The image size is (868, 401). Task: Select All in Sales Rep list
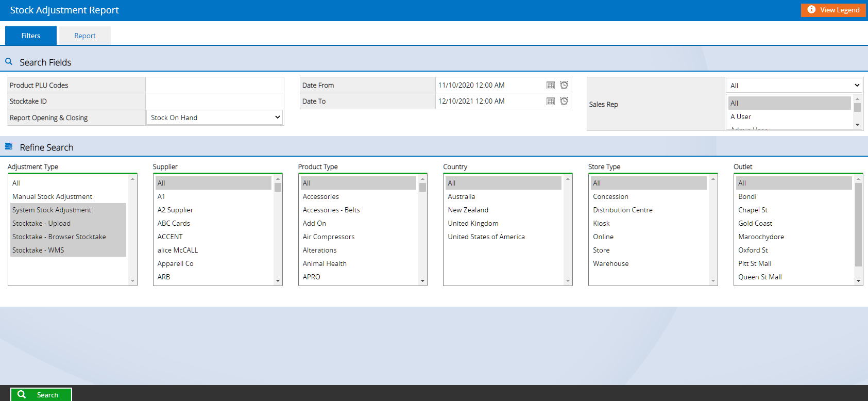coord(790,103)
